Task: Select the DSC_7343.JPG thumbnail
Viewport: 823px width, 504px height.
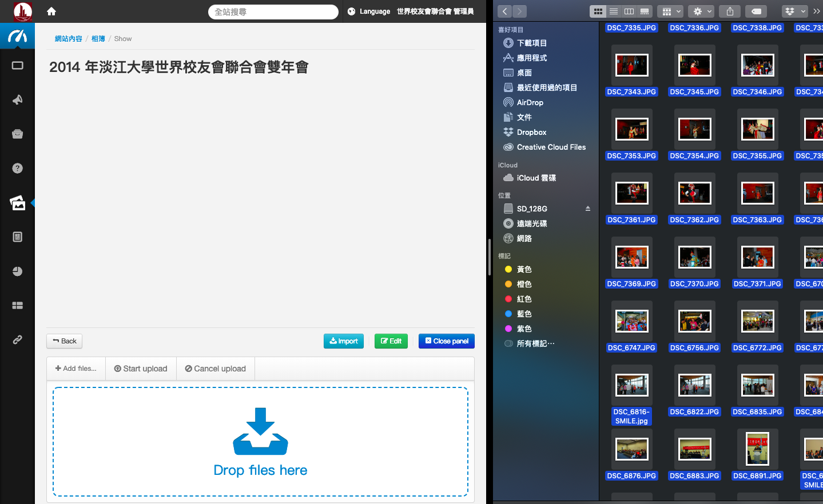Action: [x=631, y=65]
